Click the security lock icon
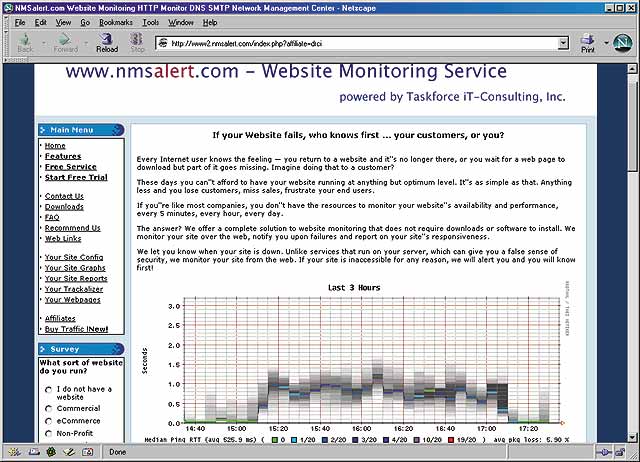This screenshot has width=640, height=462. [620, 452]
